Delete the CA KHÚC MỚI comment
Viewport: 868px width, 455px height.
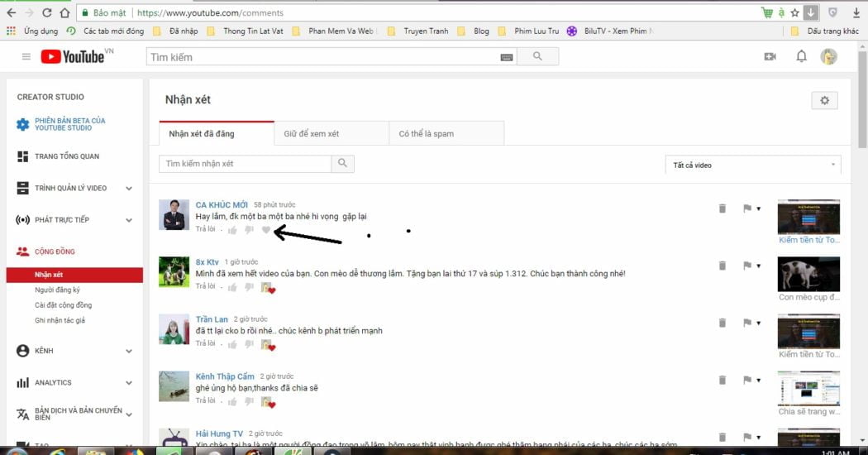point(722,208)
